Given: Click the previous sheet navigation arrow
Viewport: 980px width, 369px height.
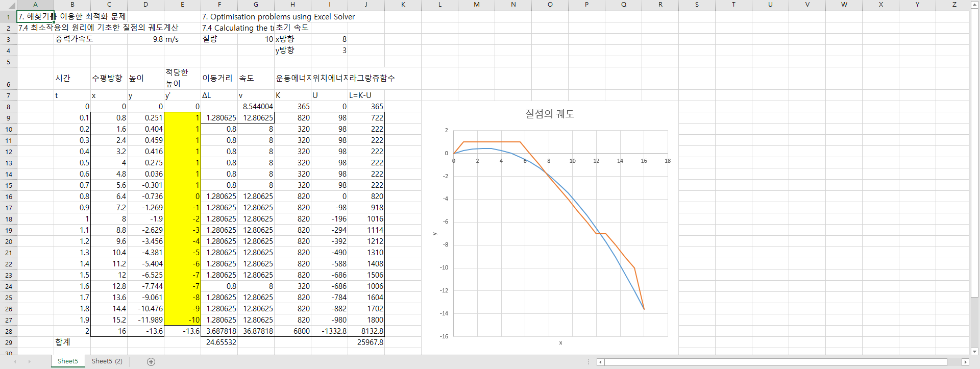Looking at the screenshot, I should point(15,361).
